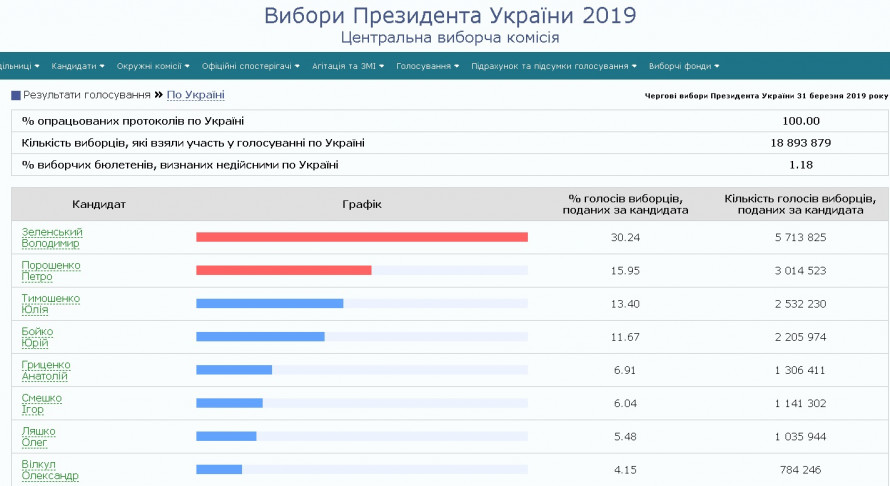Click Зеленський's red result bar
Viewport: 890px width, 486px height.
(361, 237)
